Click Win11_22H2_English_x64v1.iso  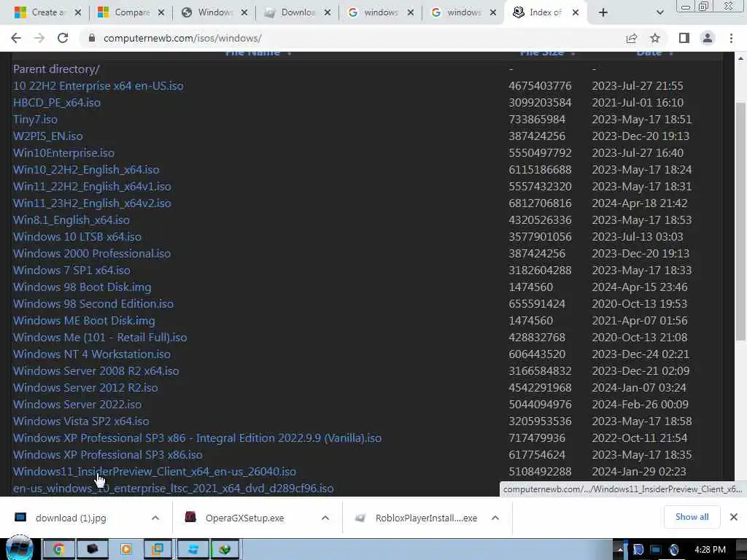[92, 186]
